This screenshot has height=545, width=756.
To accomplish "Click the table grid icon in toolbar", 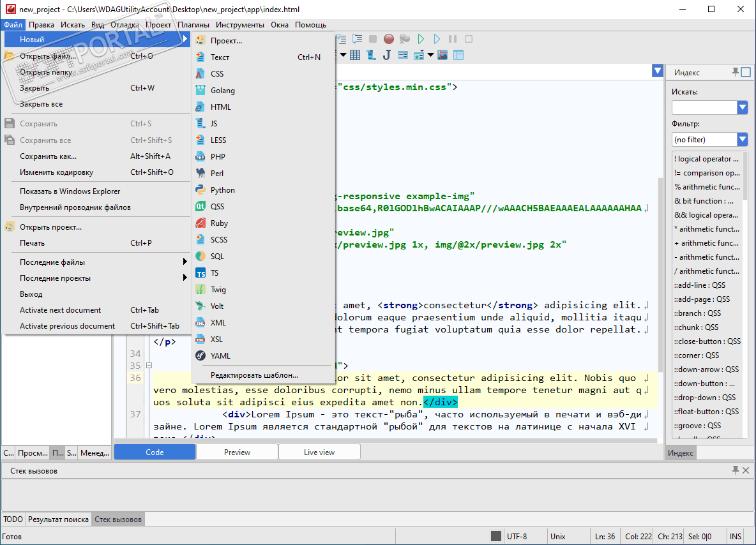I will [355, 55].
